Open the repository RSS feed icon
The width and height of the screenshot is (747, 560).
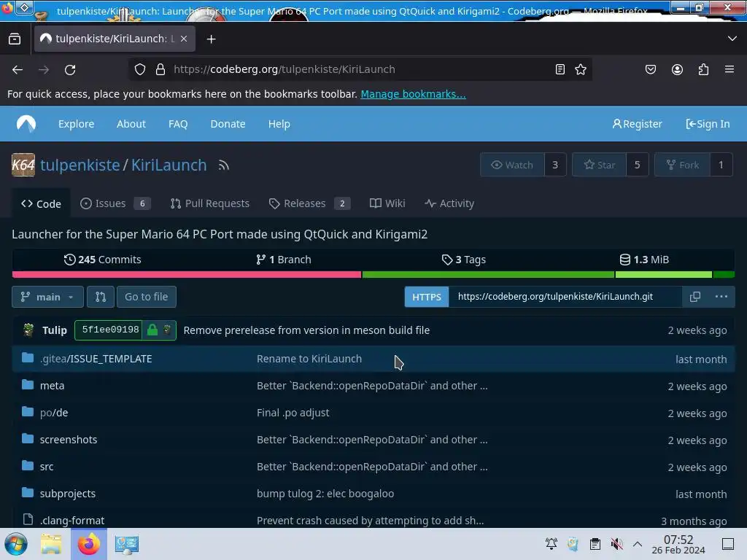[x=223, y=166]
